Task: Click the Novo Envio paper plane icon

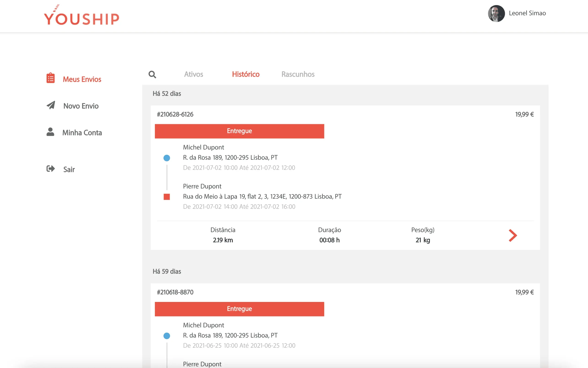Action: [x=51, y=105]
